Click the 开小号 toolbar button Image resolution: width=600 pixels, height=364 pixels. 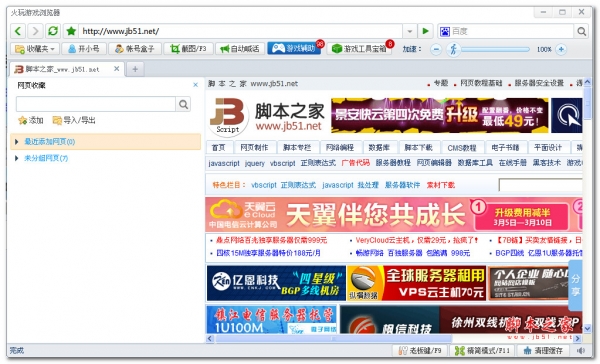point(83,49)
